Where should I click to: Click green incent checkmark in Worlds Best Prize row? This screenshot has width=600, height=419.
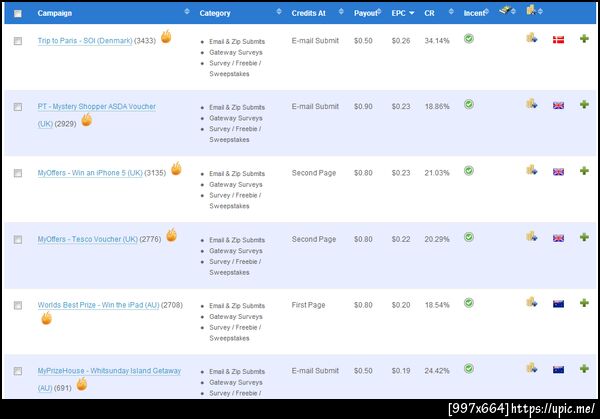(x=469, y=303)
